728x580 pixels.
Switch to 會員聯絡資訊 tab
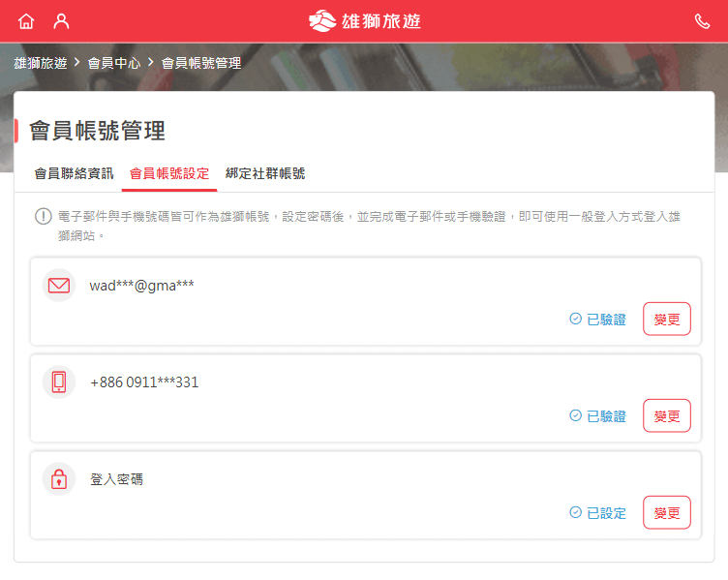click(x=74, y=173)
